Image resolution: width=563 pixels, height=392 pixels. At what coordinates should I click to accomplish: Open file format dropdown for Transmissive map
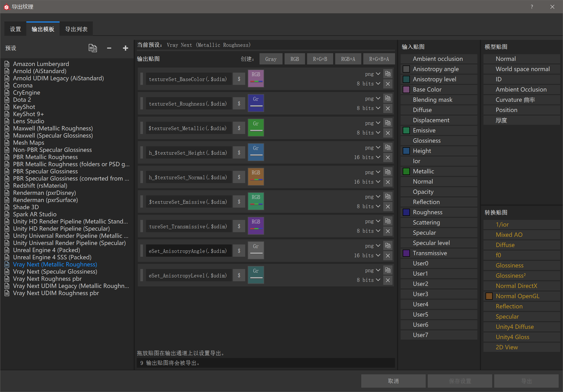[x=373, y=221]
